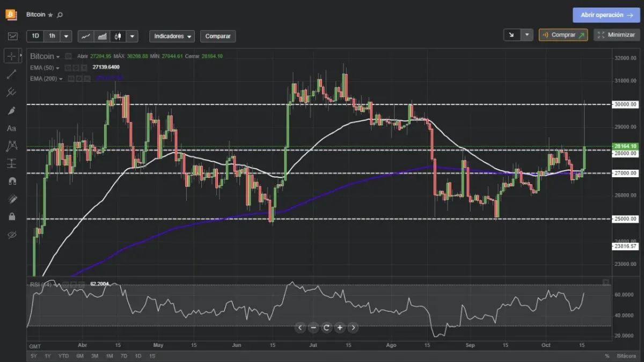Zoom out chart with minus control

(313, 328)
